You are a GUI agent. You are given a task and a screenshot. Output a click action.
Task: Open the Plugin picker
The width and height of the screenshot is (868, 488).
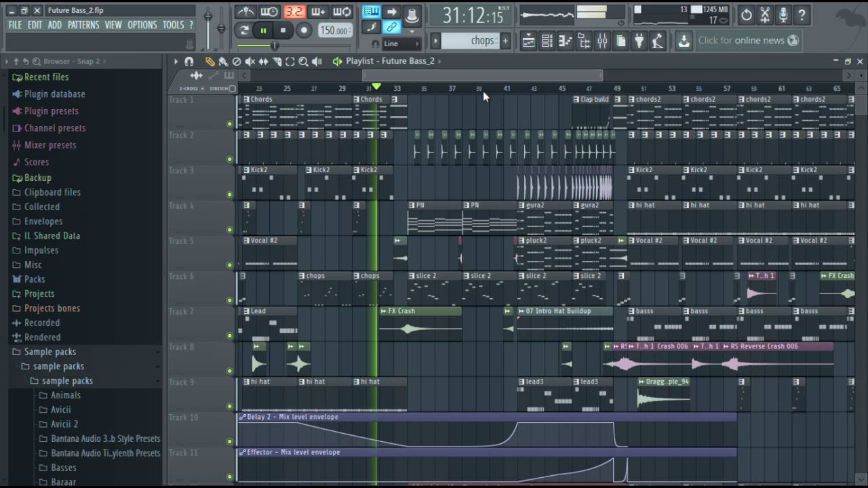639,41
